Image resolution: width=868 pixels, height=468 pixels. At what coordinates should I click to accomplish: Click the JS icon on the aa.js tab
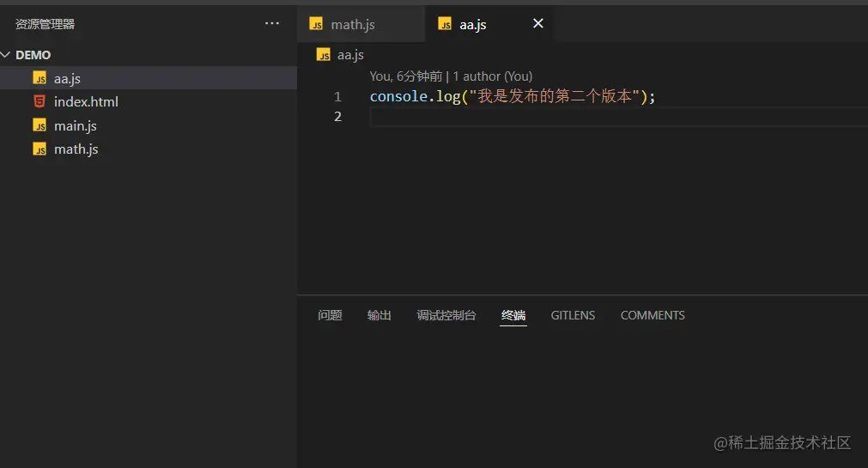point(445,24)
